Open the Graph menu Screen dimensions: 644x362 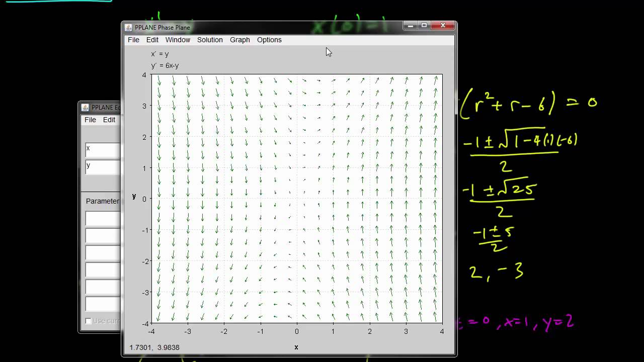[240, 40]
